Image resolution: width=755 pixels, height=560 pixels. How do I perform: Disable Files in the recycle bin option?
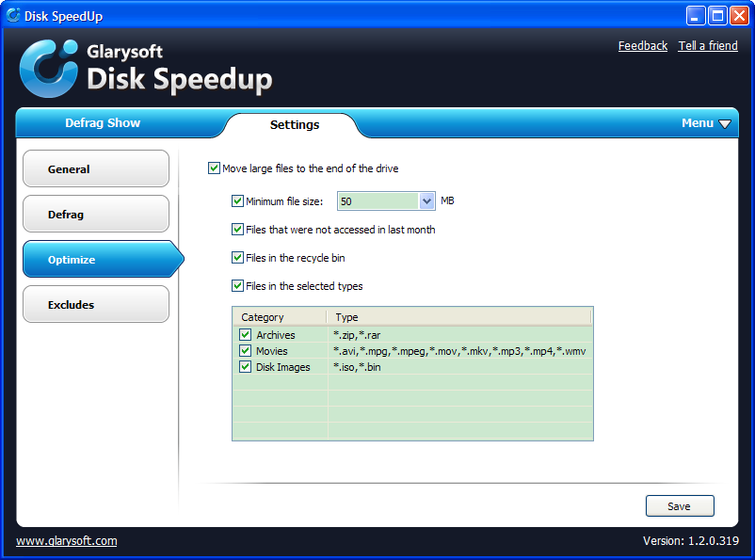[x=237, y=257]
